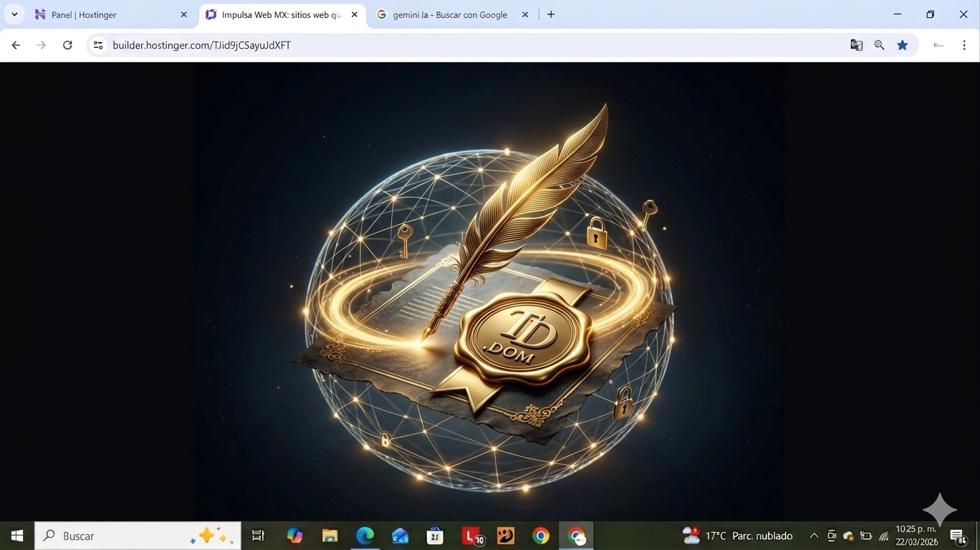Open the OneDrive cloud tray icon
This screenshot has width=980, height=550.
point(848,536)
